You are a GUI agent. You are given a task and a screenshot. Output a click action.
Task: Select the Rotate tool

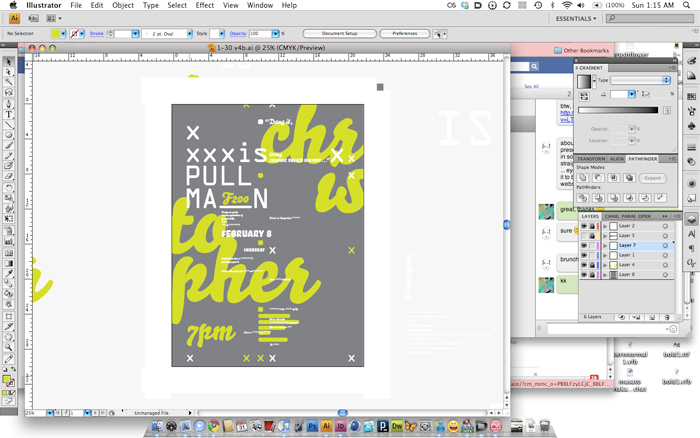coord(8,188)
